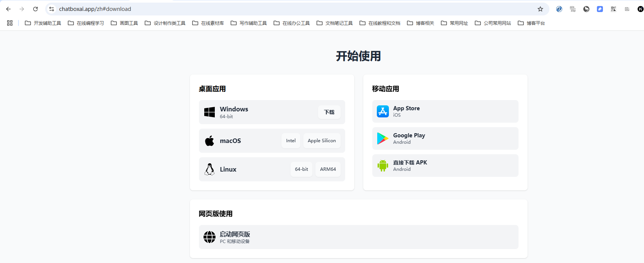The image size is (644, 263).
Task: Click the 桌面应用 section title
Action: click(x=212, y=89)
